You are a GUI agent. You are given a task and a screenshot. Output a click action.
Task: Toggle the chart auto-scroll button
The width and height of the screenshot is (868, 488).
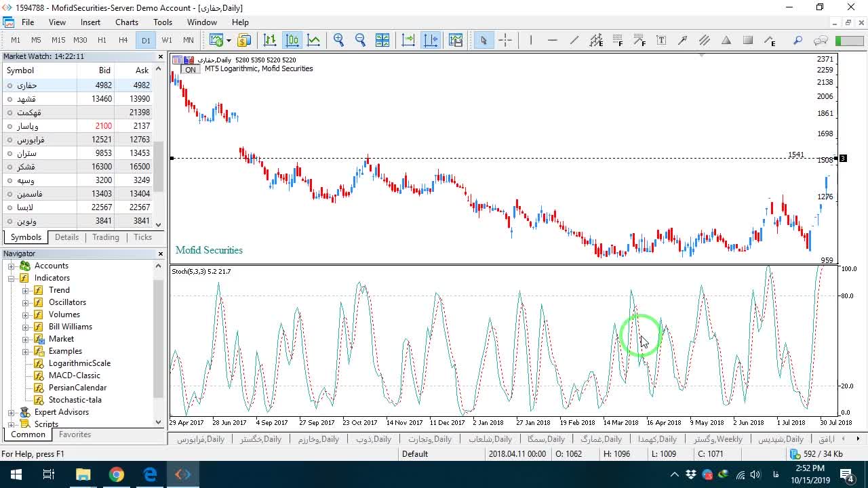408,40
